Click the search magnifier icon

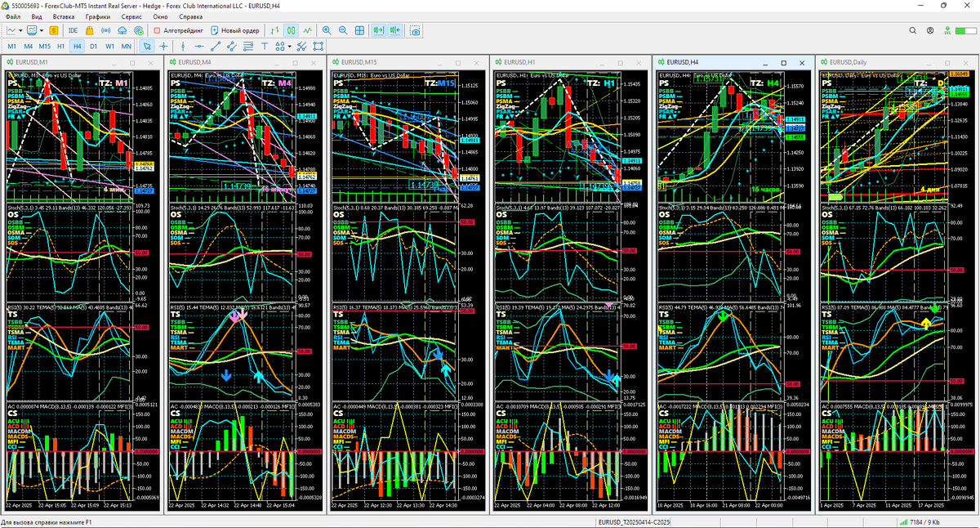click(x=915, y=30)
